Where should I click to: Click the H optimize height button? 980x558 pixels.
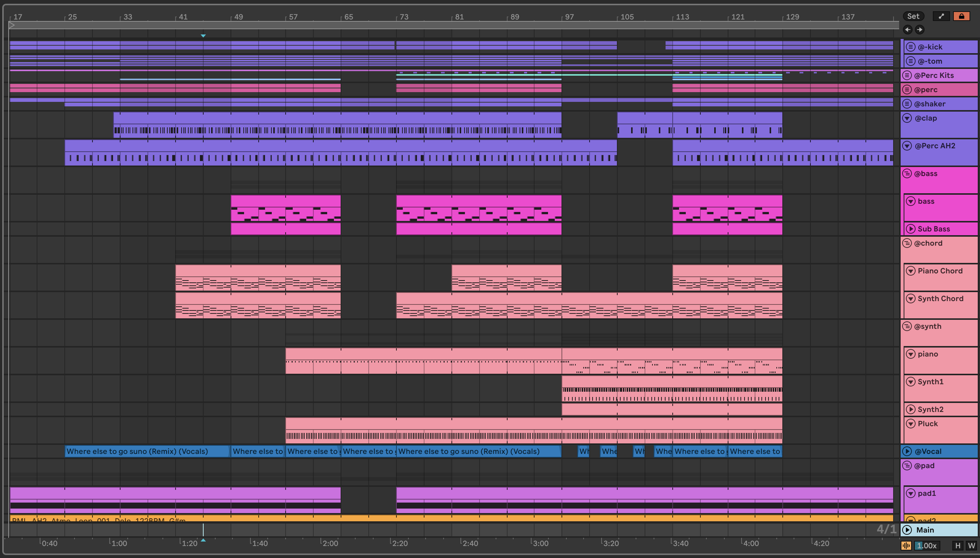958,545
